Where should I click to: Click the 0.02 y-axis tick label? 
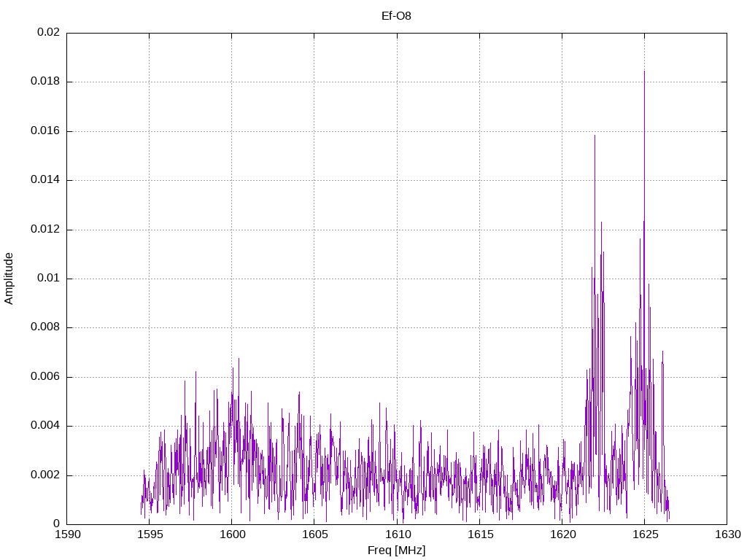(x=49, y=32)
